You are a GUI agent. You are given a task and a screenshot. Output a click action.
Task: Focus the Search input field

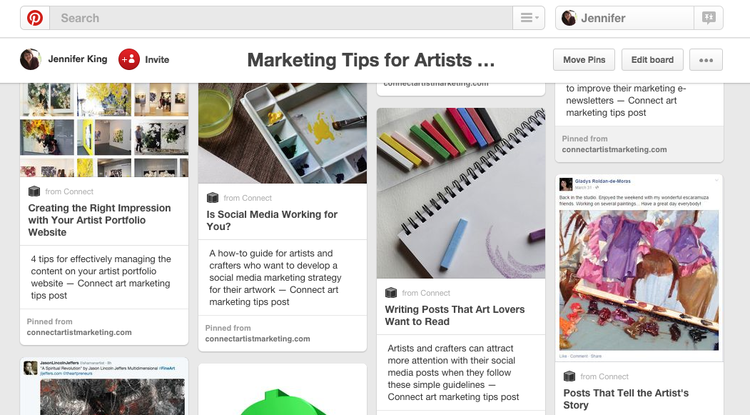281,18
